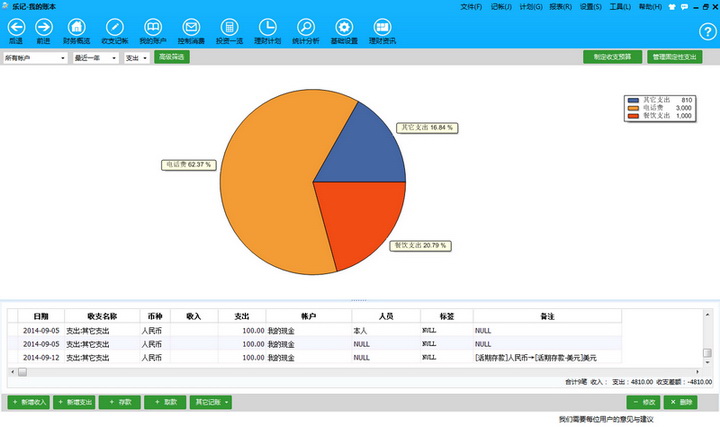Go back with the 后退 arrow icon
The width and height of the screenshot is (720, 427).
[x=16, y=28]
